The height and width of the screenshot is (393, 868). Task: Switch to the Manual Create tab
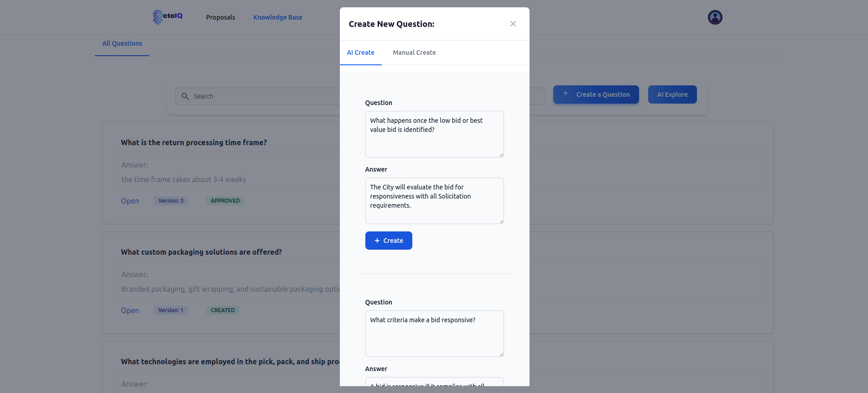tap(414, 52)
